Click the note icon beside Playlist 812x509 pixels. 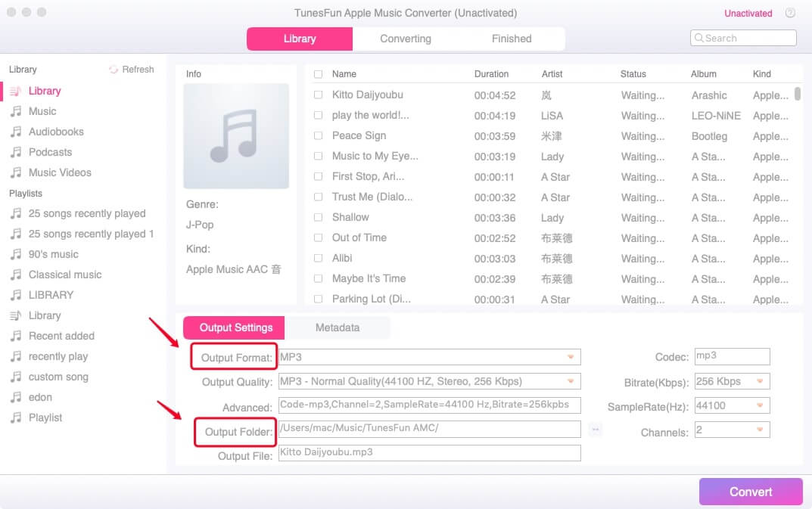[x=16, y=417]
